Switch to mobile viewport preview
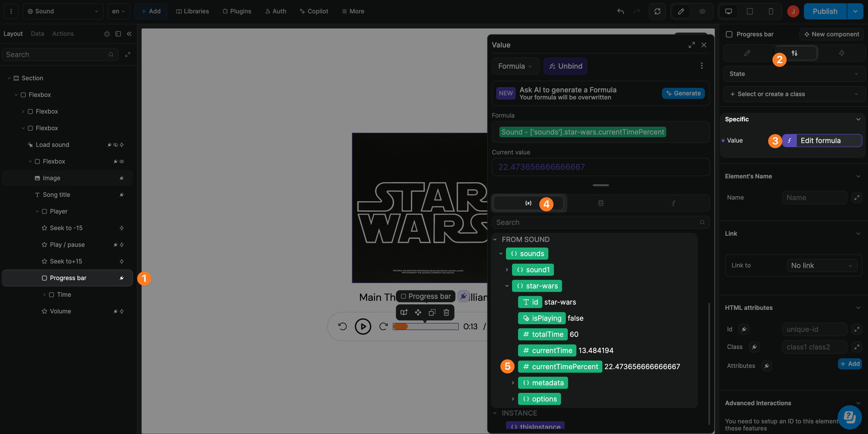Image resolution: width=868 pixels, height=434 pixels. (771, 11)
